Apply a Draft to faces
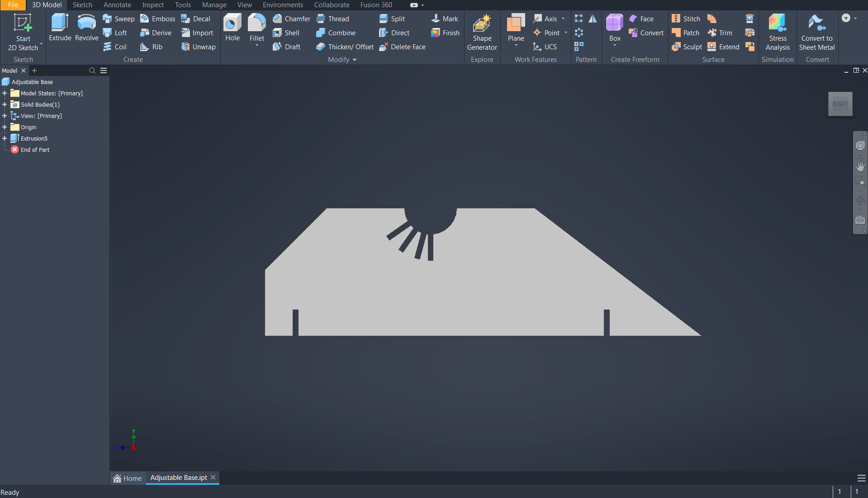This screenshot has height=498, width=868. 287,47
